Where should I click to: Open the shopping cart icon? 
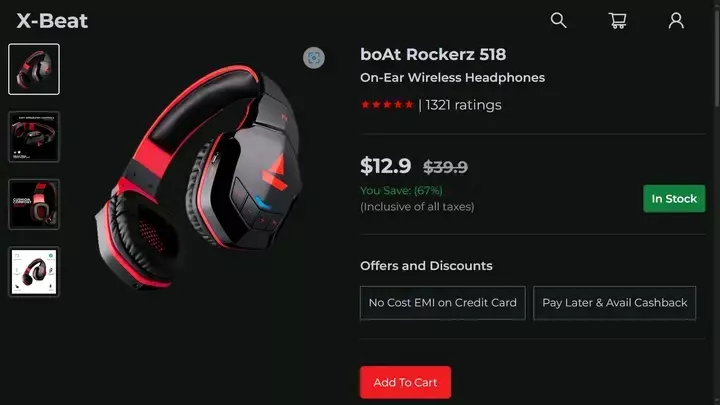point(618,20)
